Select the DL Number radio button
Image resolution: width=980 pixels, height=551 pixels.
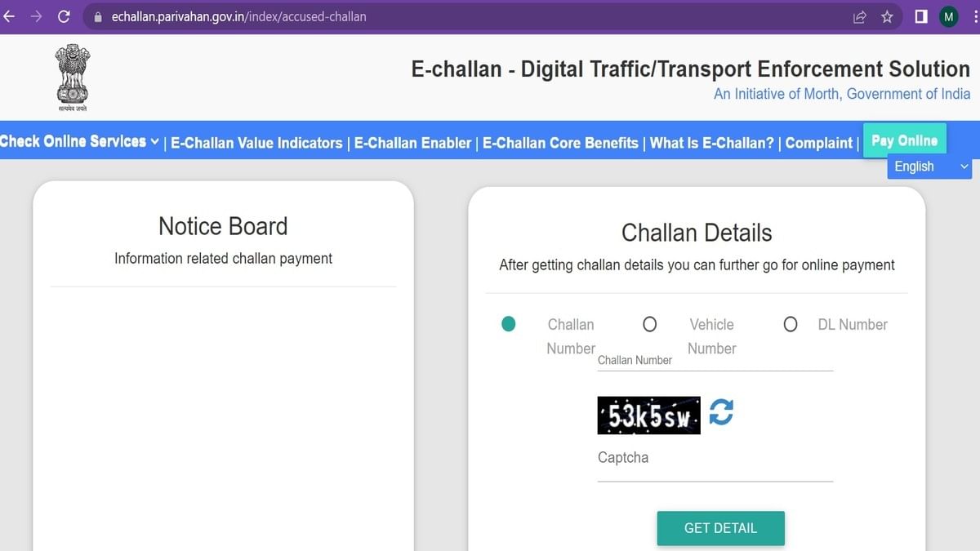tap(790, 324)
